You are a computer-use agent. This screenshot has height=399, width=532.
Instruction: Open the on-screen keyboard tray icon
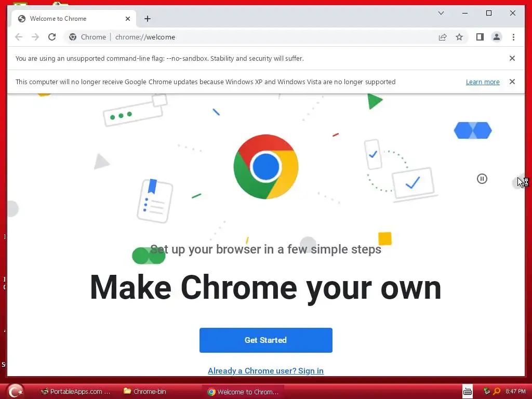[468, 392]
